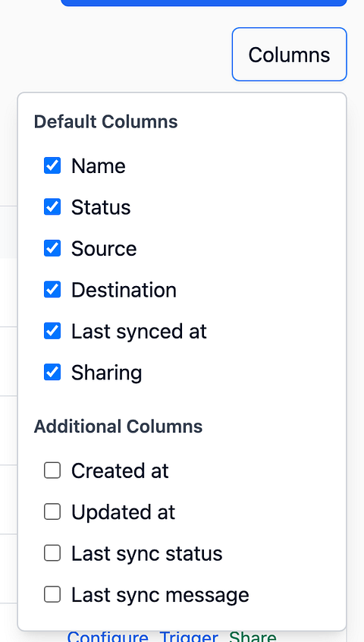Click the Last sync message label

(x=160, y=595)
